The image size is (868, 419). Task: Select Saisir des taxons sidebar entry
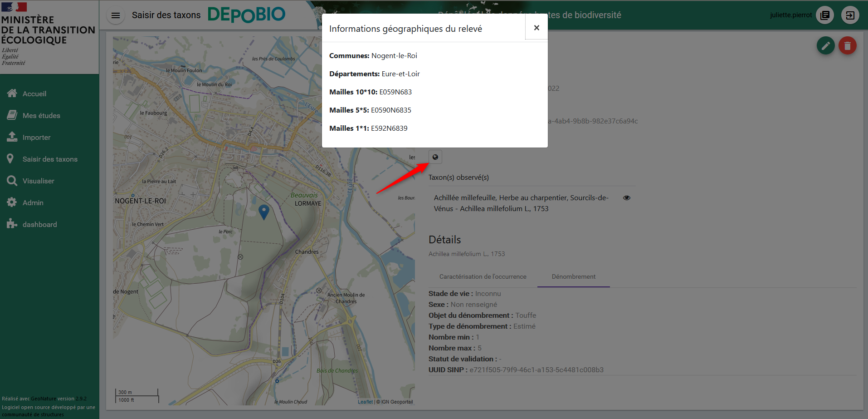point(49,159)
